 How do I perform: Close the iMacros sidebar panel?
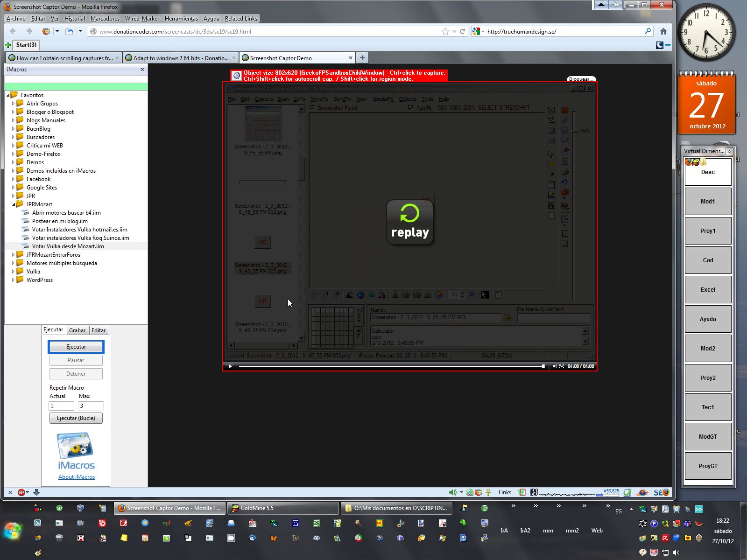click(x=142, y=70)
